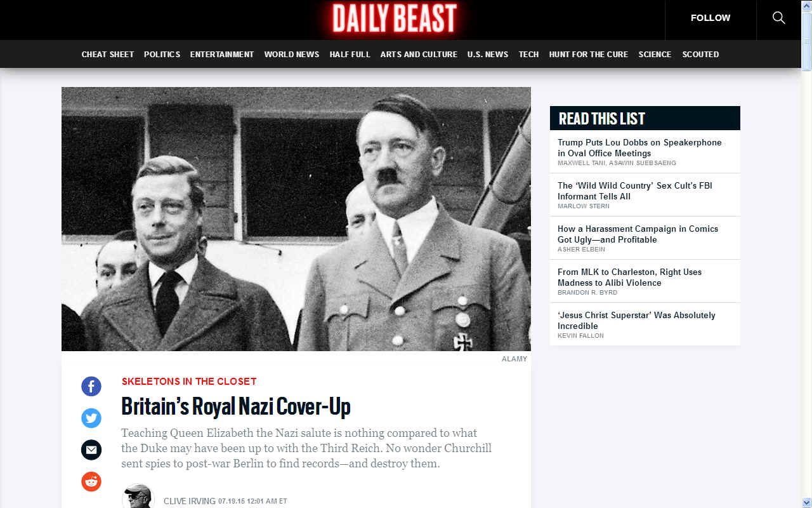Click Clive Irving's author avatar
The width and height of the screenshot is (812, 508).
(x=138, y=496)
